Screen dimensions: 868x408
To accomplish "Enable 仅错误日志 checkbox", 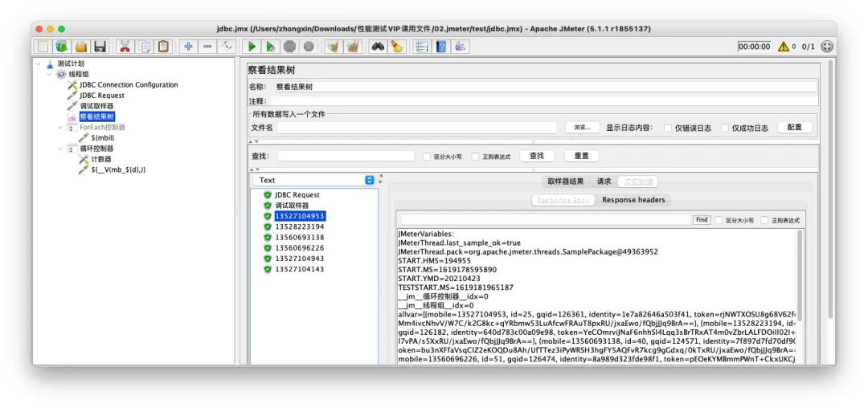I will (x=668, y=128).
